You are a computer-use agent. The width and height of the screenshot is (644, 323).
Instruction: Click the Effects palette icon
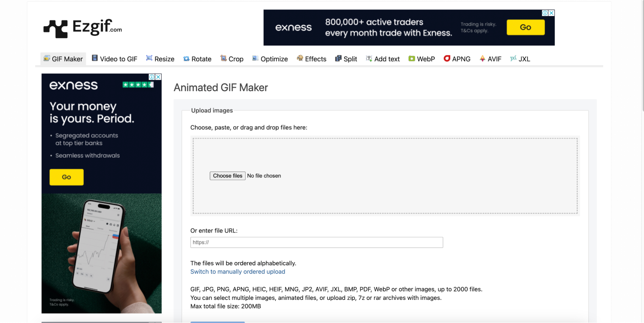pyautogui.click(x=300, y=58)
